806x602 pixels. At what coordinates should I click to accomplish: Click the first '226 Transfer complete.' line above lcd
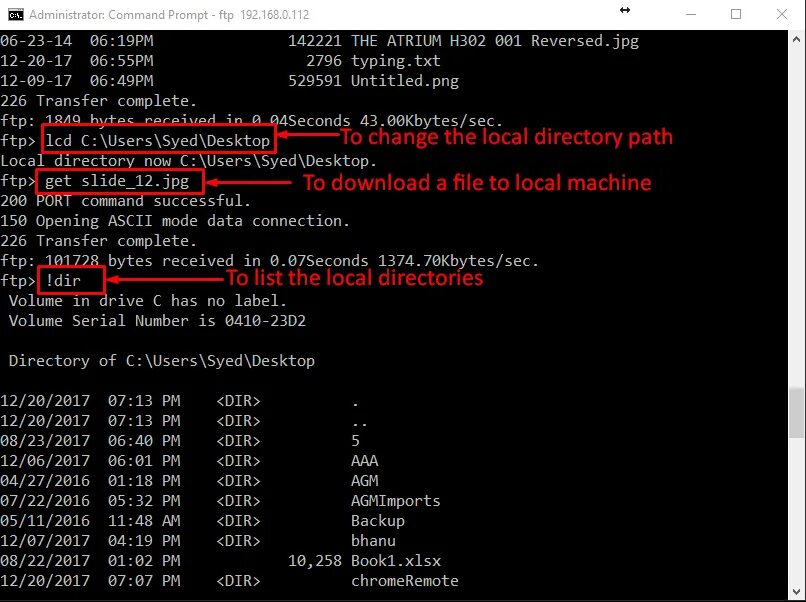coord(98,101)
